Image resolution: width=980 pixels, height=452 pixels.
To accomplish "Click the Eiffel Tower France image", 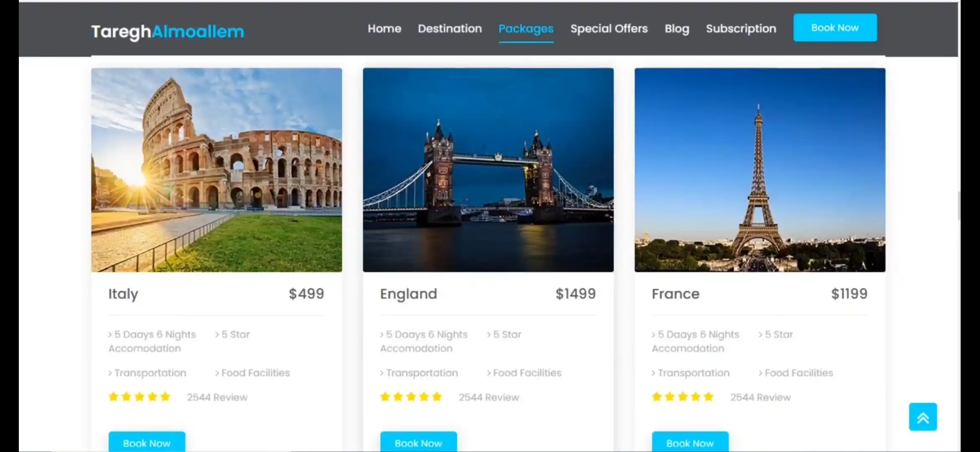I will point(759,170).
